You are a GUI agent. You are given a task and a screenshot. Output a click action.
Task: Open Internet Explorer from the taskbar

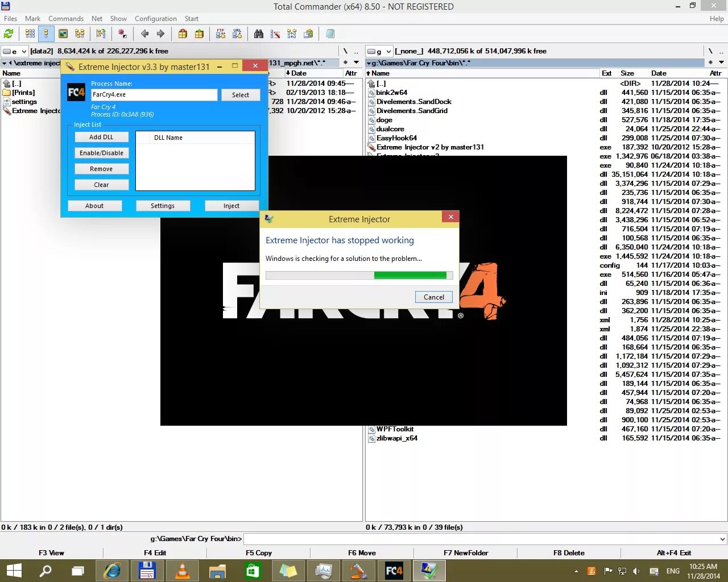(x=112, y=571)
